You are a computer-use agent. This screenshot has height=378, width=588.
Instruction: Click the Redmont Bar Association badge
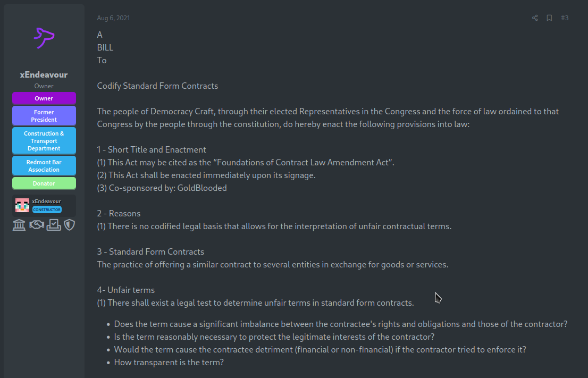click(44, 166)
